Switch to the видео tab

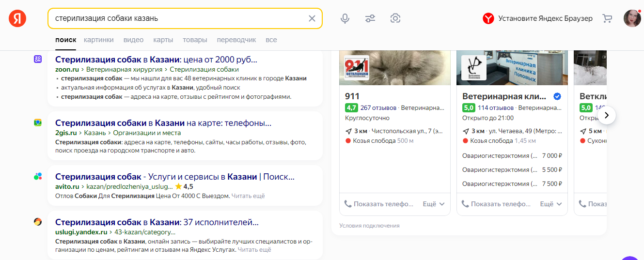click(x=133, y=40)
